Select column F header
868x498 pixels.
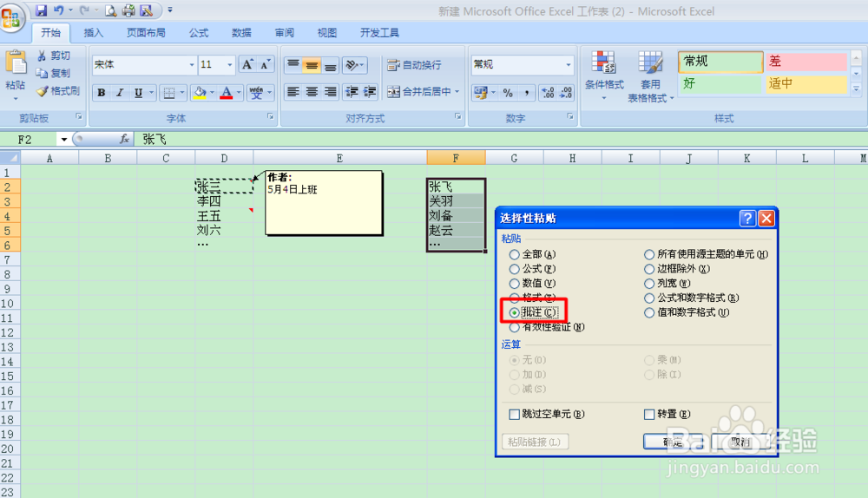456,158
